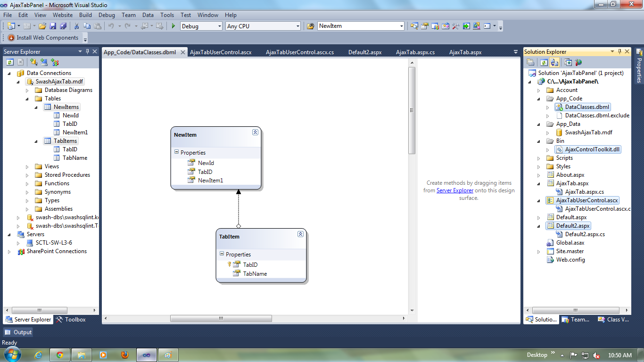644x362 pixels.
Task: Click the Refresh icon in Solution Explorer
Action: [x=544, y=62]
